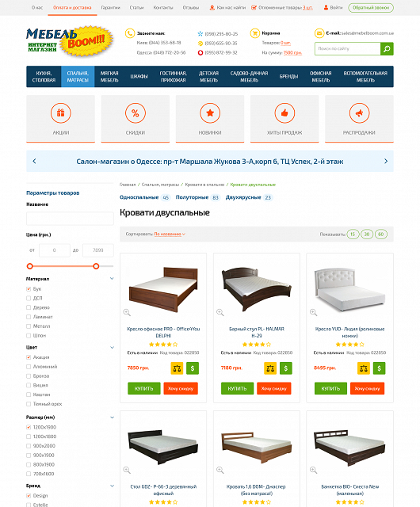Check the ДСП material checkbox

29,298
